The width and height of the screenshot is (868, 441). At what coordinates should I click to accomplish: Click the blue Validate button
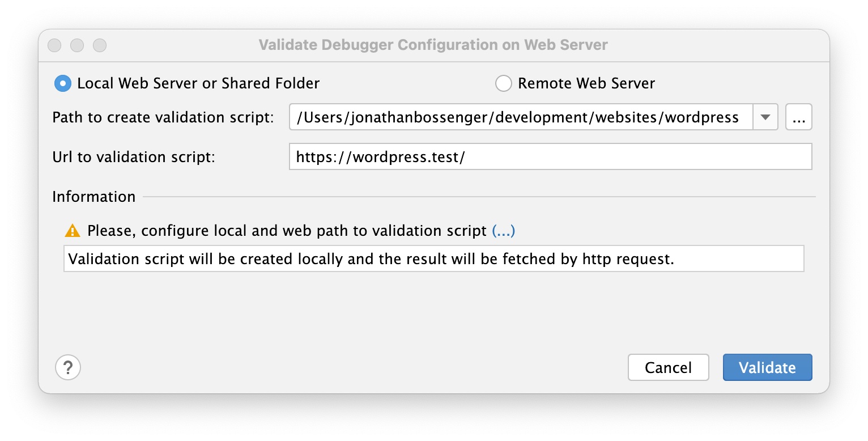click(767, 367)
